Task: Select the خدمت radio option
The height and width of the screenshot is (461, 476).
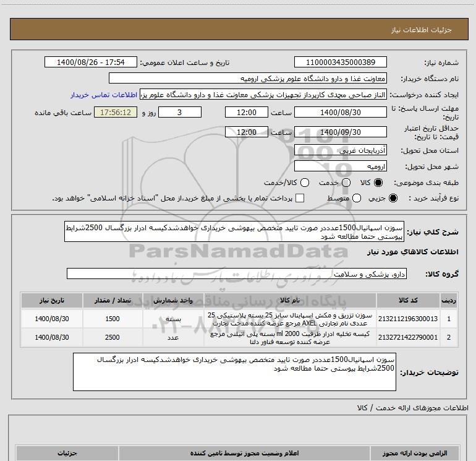Action: click(x=346, y=183)
